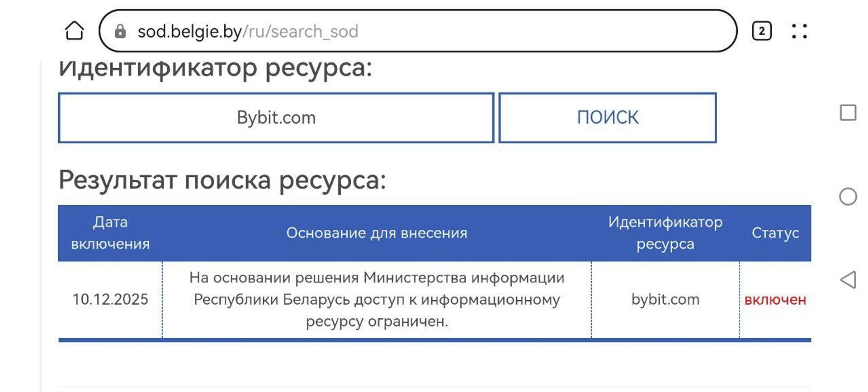Click the bybit.com identifier in the results row
Screen dimensions: 868x392
coord(665,299)
